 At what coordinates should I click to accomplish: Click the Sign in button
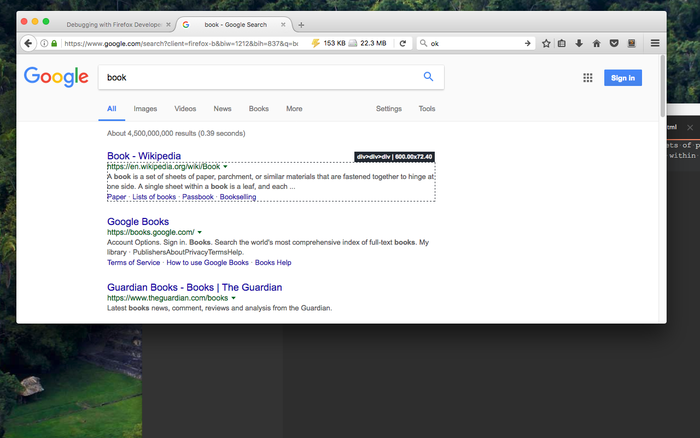(x=623, y=78)
